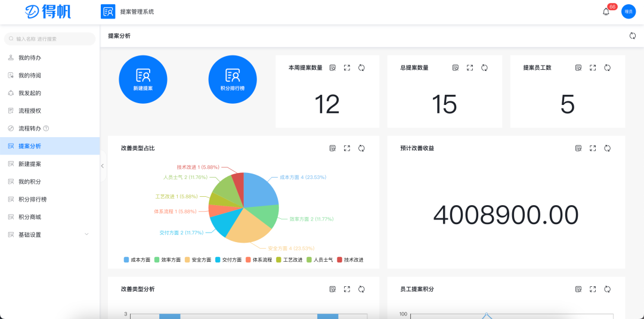Click the 得帆 logo
This screenshot has height=319, width=644.
48,12
